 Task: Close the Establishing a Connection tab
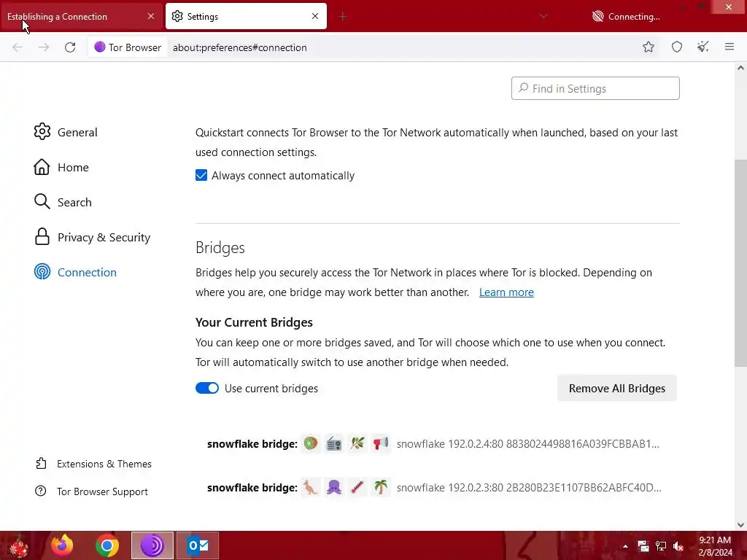pyautogui.click(x=150, y=16)
